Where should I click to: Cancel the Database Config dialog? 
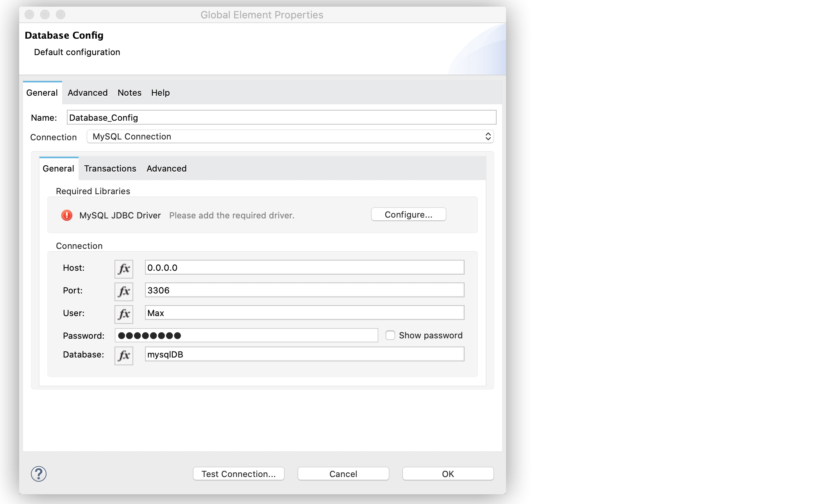click(x=343, y=474)
